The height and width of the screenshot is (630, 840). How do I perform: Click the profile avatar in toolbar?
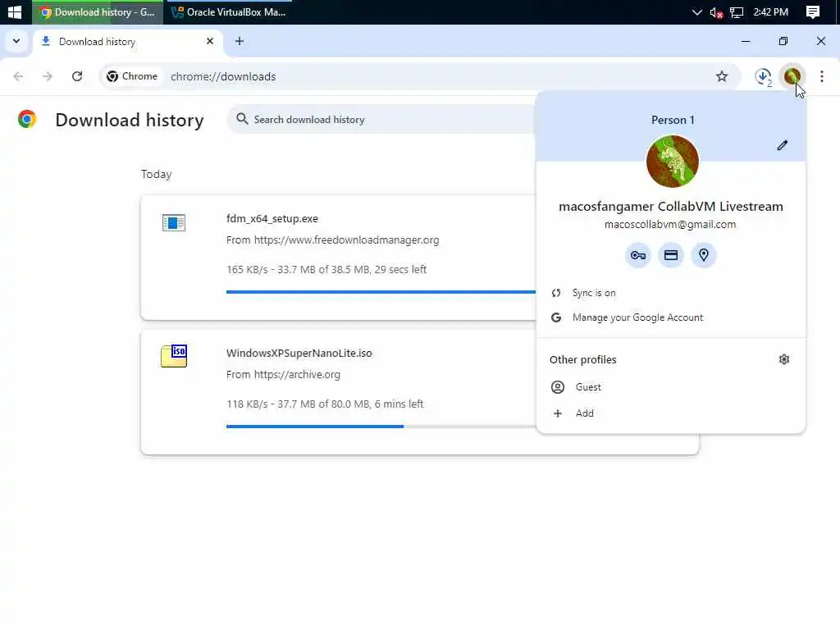792,76
